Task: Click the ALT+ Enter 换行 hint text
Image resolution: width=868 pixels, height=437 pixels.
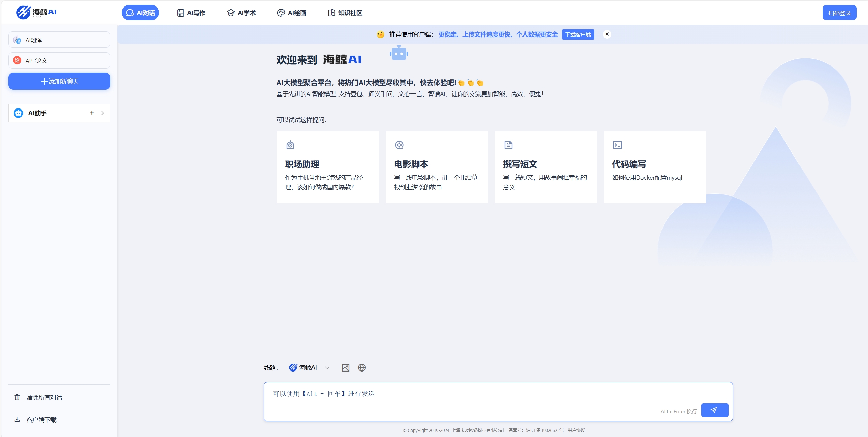Action: point(679,411)
